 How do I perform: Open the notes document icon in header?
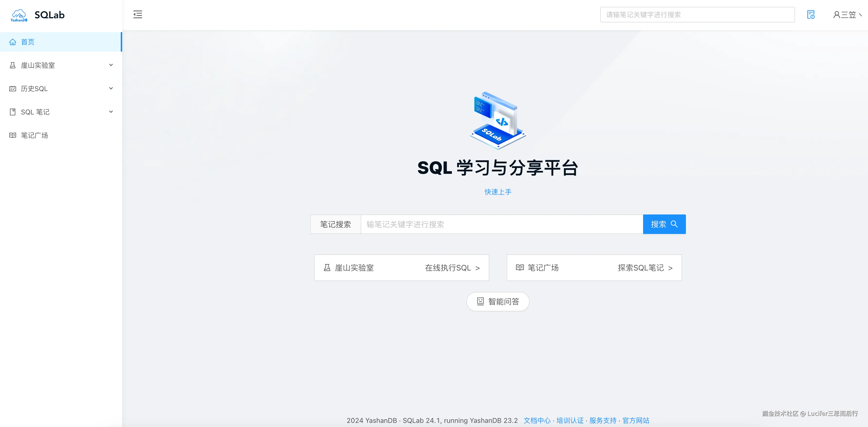[811, 15]
